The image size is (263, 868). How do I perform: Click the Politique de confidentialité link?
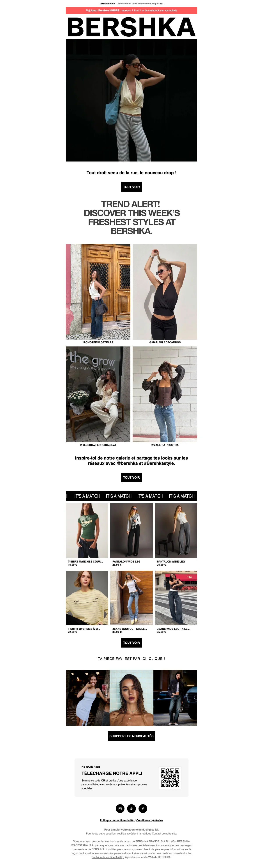(117, 820)
